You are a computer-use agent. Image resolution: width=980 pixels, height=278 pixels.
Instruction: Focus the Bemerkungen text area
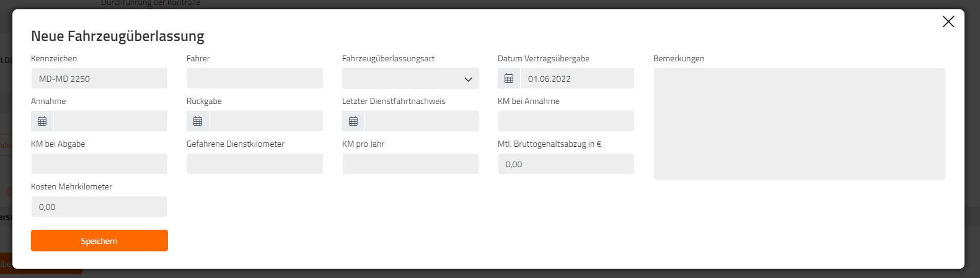[x=800, y=124]
